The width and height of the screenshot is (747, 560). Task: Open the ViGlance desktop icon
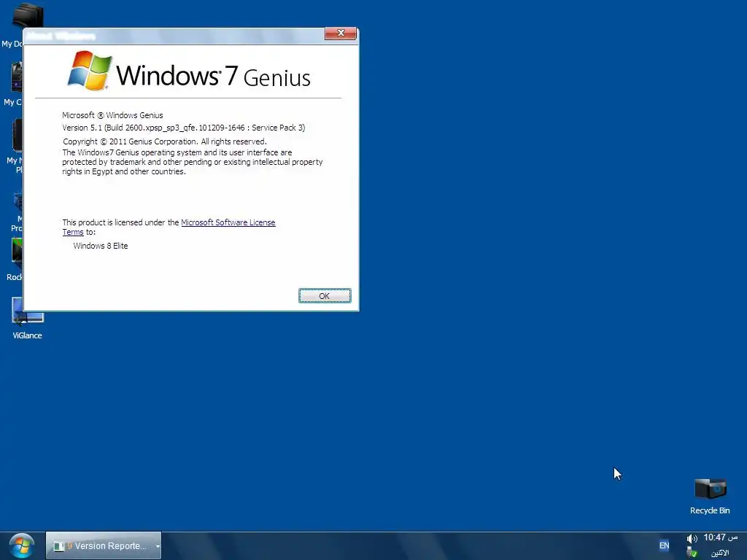click(x=27, y=318)
